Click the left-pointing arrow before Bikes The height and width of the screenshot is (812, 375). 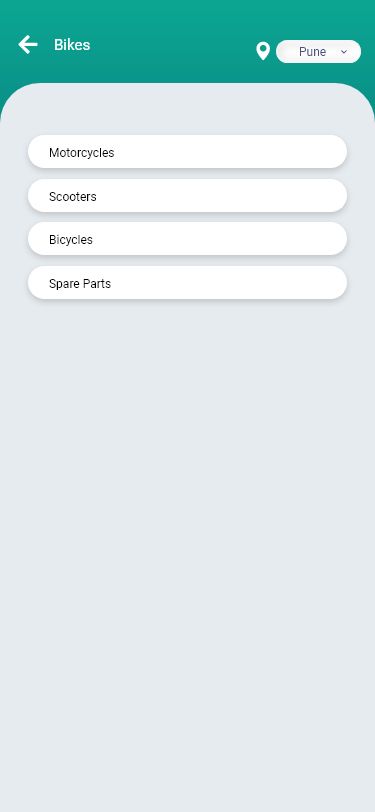pyautogui.click(x=28, y=45)
